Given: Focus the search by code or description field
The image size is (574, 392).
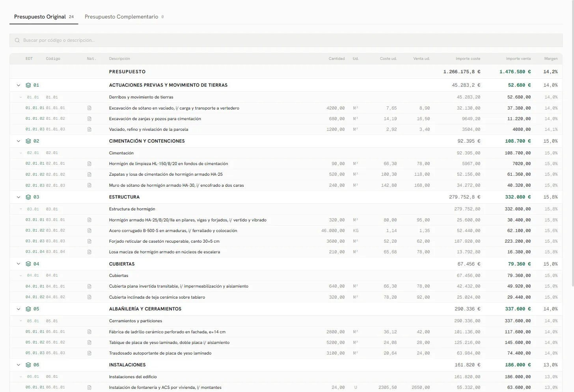Looking at the screenshot, I should click(286, 40).
